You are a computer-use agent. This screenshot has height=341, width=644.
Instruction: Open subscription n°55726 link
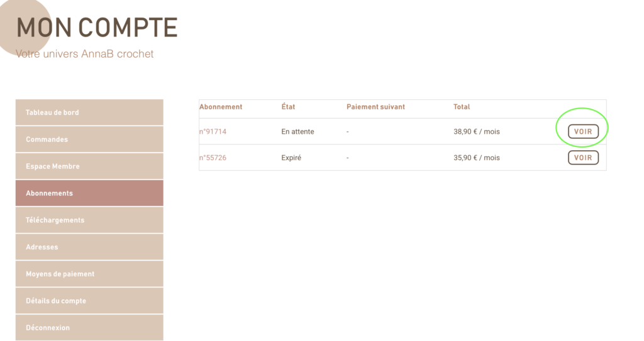click(213, 158)
